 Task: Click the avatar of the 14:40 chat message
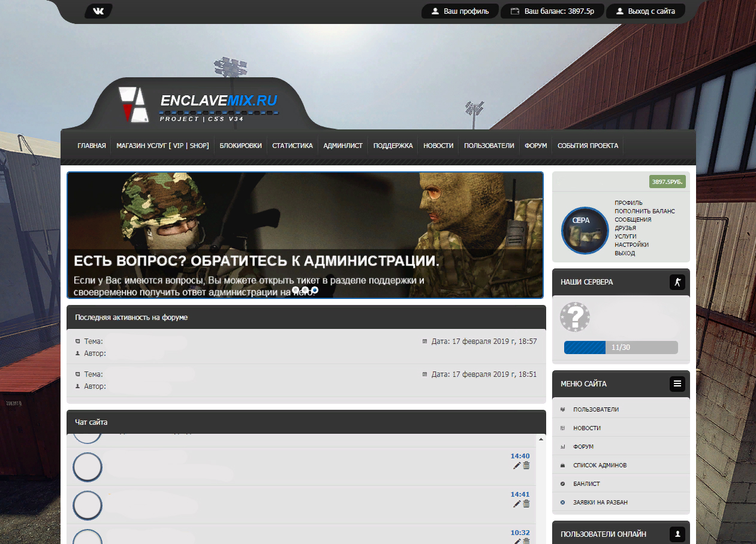tap(88, 467)
